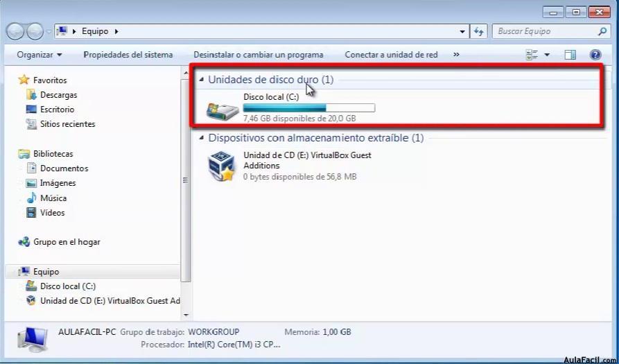
Task: Click the magnifier search icon
Action: pos(602,31)
